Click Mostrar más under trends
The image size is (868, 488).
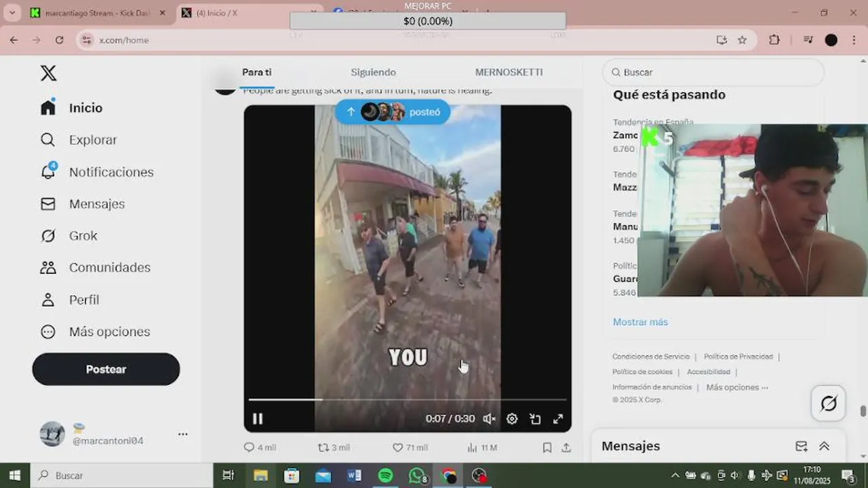pyautogui.click(x=640, y=322)
